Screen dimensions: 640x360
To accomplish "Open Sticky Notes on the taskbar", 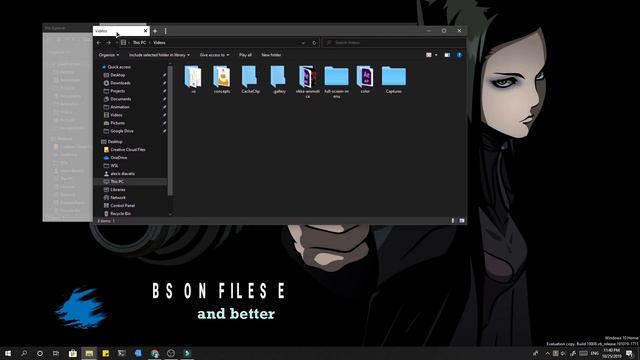I will tap(105, 353).
